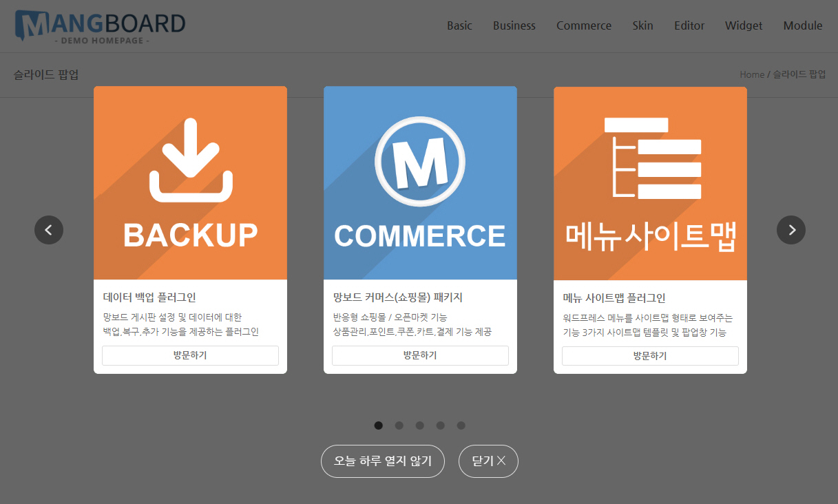
Task: Advance carousel with right arrow button
Action: tap(791, 230)
